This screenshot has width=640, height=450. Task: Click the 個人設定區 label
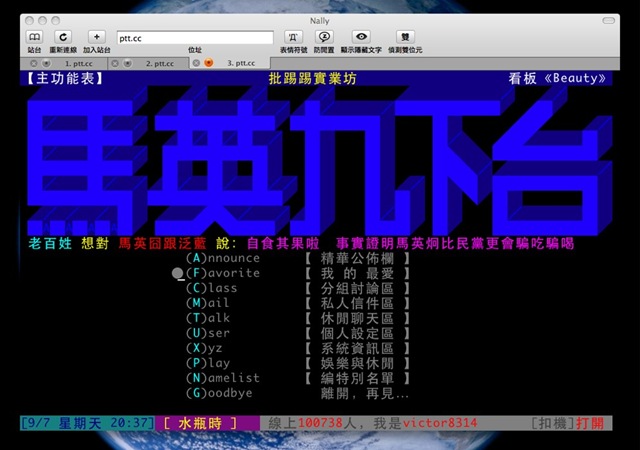pos(357,333)
